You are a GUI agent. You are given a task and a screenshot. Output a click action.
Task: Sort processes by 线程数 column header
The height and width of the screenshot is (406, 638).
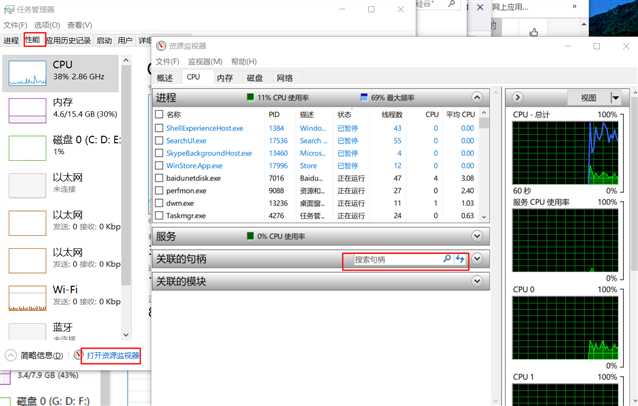click(391, 114)
